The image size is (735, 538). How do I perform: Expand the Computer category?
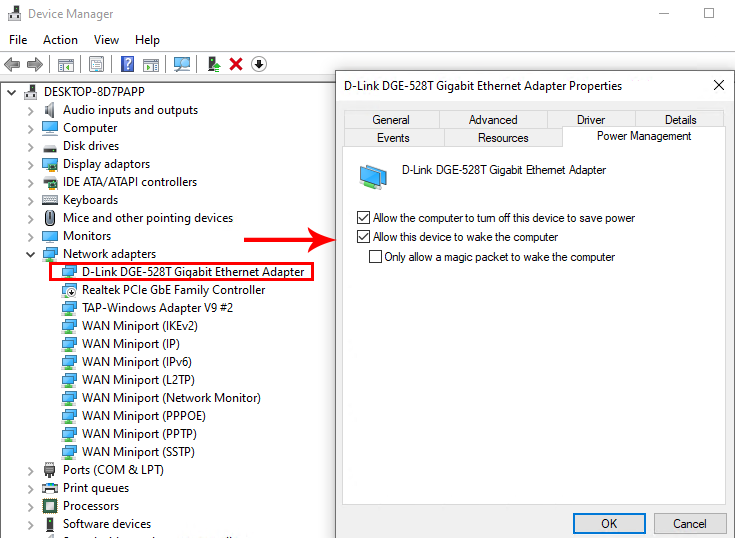[31, 129]
